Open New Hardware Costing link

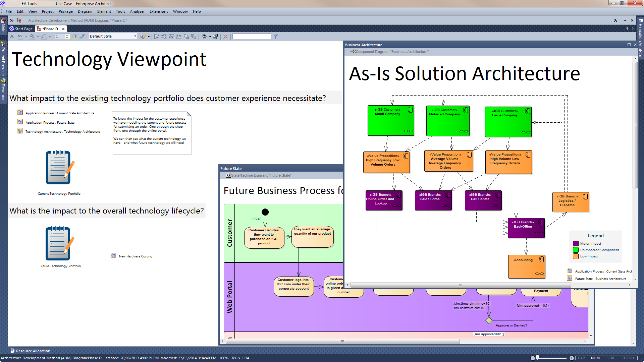click(x=135, y=256)
